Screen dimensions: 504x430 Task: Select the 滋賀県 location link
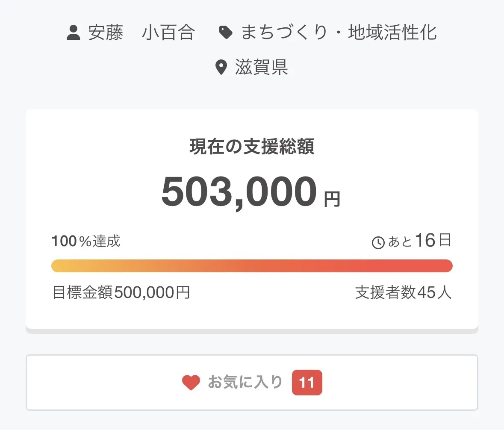pyautogui.click(x=261, y=68)
